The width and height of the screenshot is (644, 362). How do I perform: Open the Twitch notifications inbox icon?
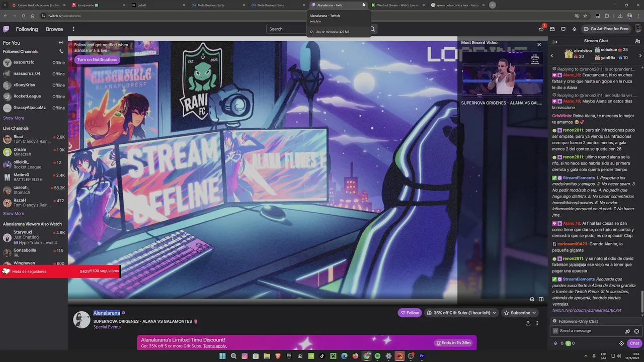point(552,29)
